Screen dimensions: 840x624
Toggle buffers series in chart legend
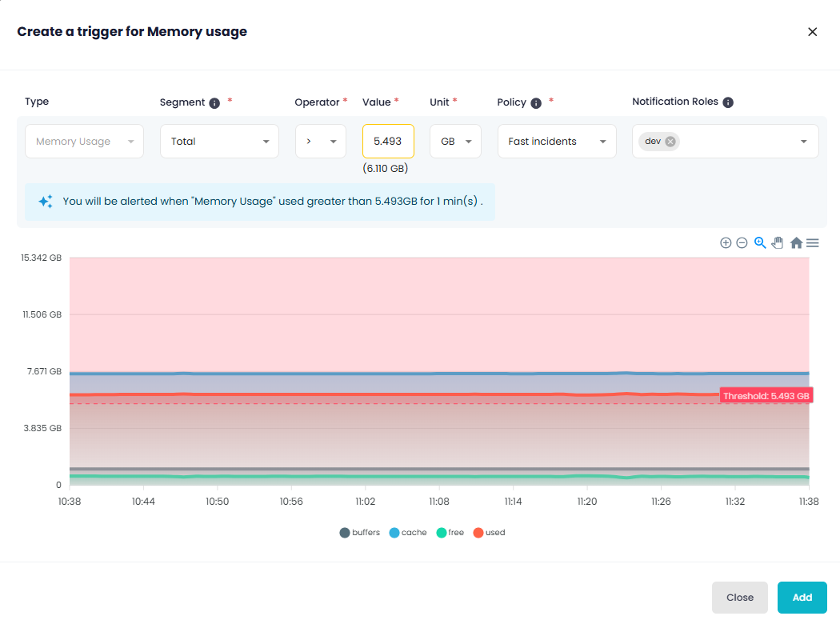[x=360, y=533]
